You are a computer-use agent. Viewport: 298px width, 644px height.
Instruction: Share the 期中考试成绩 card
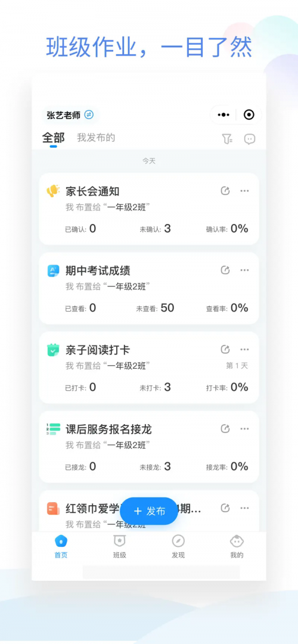tap(225, 270)
